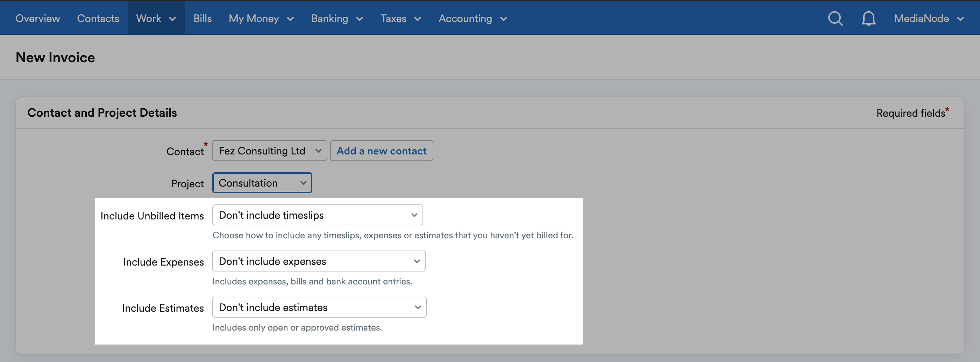Viewport: 980px width, 362px height.
Task: Click the Required fields note
Action: (x=912, y=113)
